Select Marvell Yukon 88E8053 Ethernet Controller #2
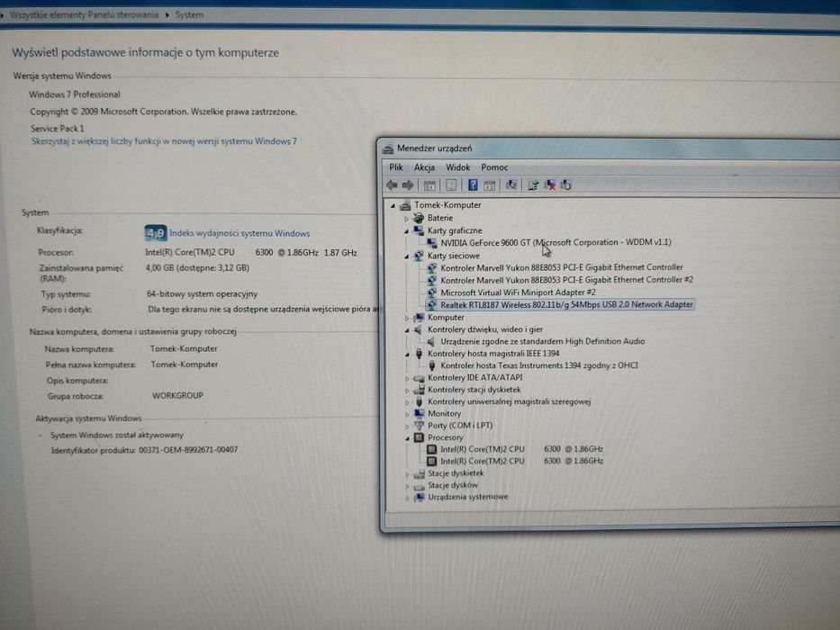Image resolution: width=840 pixels, height=630 pixels. pyautogui.click(x=566, y=280)
